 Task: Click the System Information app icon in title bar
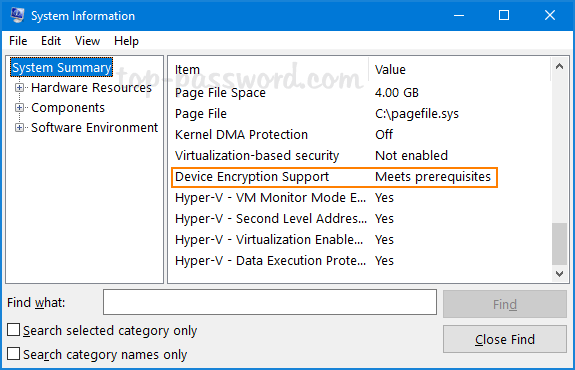click(x=17, y=15)
